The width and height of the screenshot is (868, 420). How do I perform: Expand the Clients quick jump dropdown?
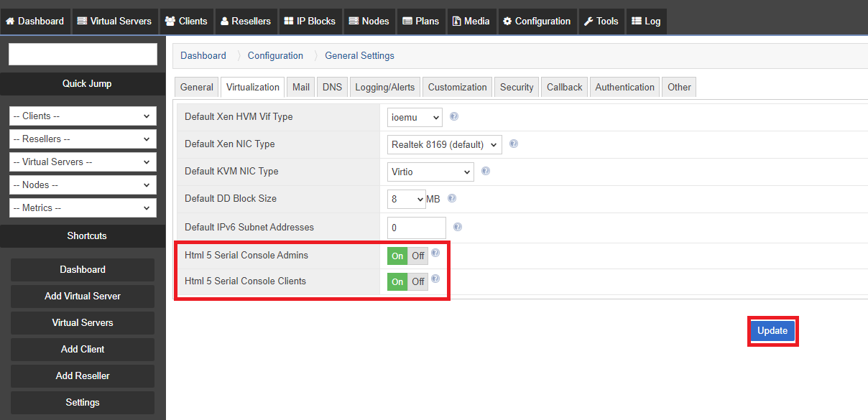click(x=83, y=116)
